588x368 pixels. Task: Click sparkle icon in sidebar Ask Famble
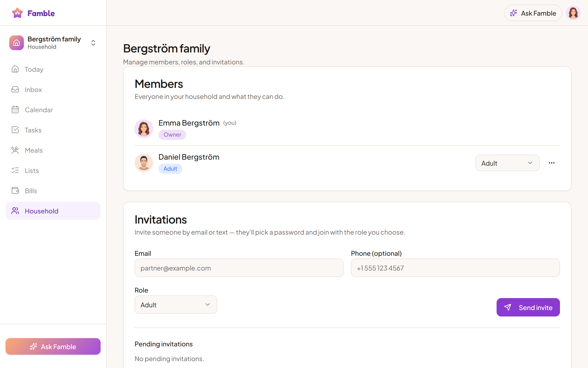(x=34, y=346)
